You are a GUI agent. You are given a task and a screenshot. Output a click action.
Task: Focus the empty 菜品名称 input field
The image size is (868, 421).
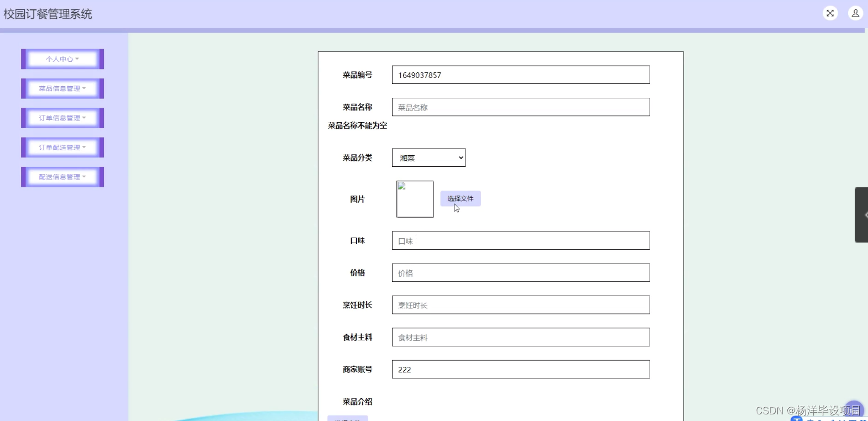[x=521, y=107]
